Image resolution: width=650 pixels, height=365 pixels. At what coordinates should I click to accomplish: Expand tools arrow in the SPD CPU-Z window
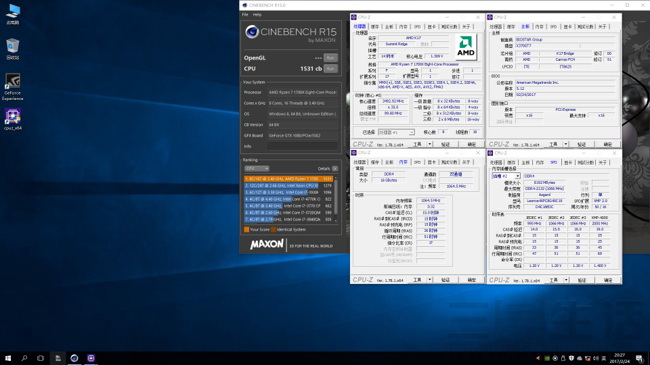point(566,280)
